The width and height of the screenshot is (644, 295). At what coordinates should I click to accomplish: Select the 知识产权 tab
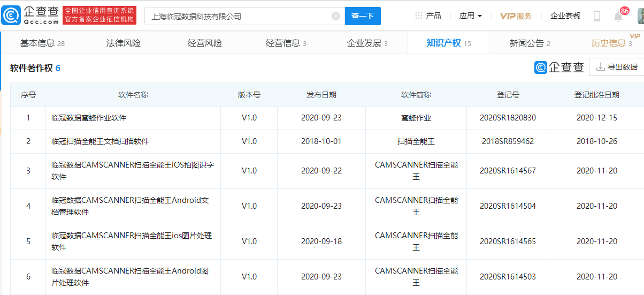click(448, 43)
